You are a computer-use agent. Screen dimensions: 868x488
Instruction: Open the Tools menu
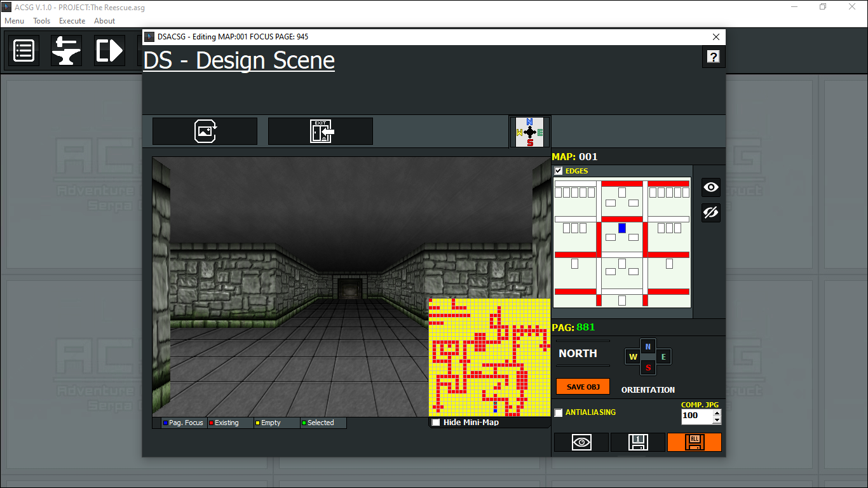click(x=42, y=20)
